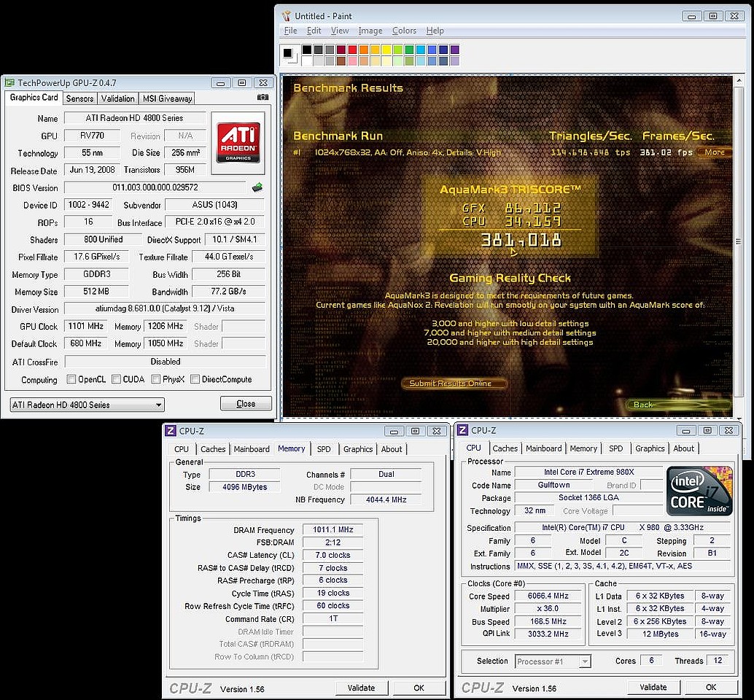The width and height of the screenshot is (754, 700).
Task: Click the GPU-Z title bar app icon
Action: click(9, 83)
